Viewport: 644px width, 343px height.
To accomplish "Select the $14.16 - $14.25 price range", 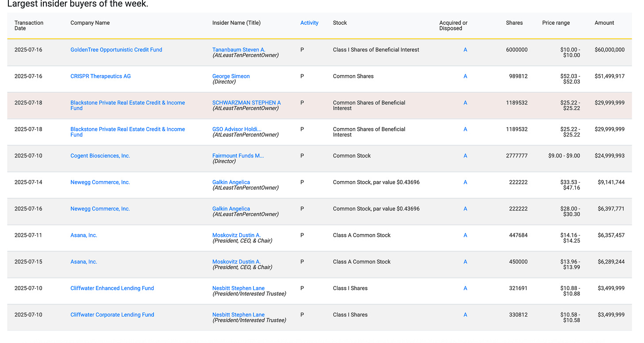I will pyautogui.click(x=570, y=238).
